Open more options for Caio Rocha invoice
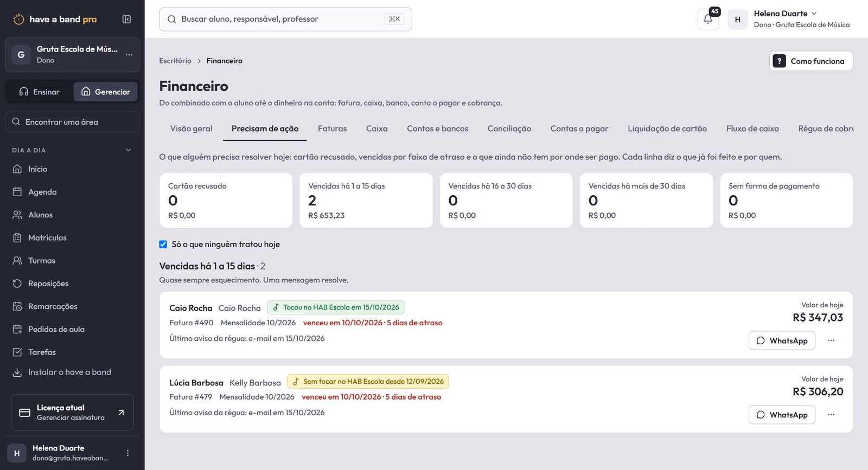 (831, 340)
